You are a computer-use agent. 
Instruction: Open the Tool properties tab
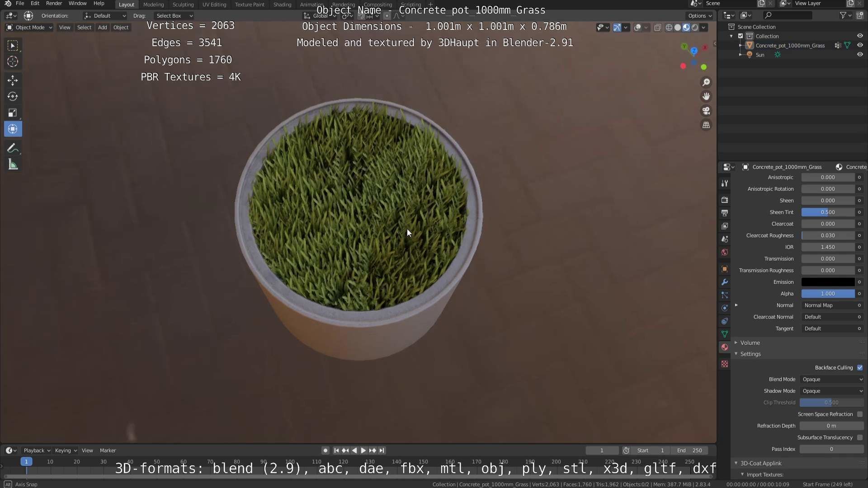coord(725,183)
